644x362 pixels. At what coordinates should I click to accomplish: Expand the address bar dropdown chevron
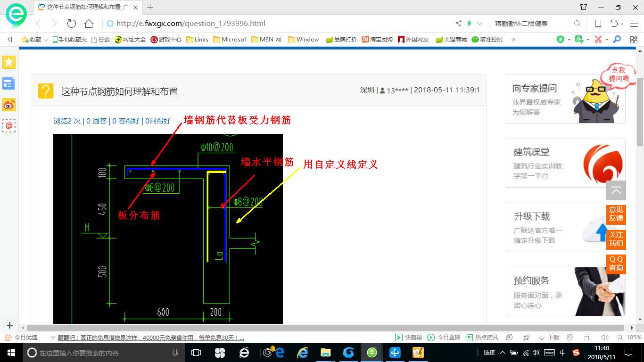pos(480,24)
